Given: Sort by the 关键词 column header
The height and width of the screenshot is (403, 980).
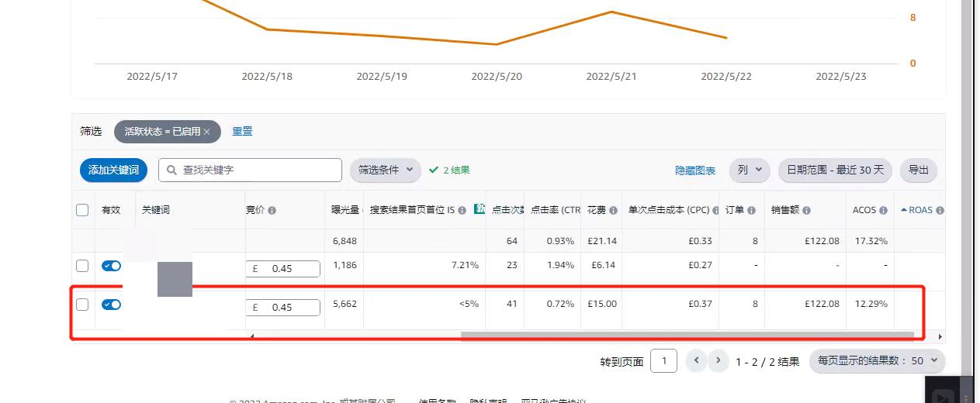Looking at the screenshot, I should (x=156, y=210).
